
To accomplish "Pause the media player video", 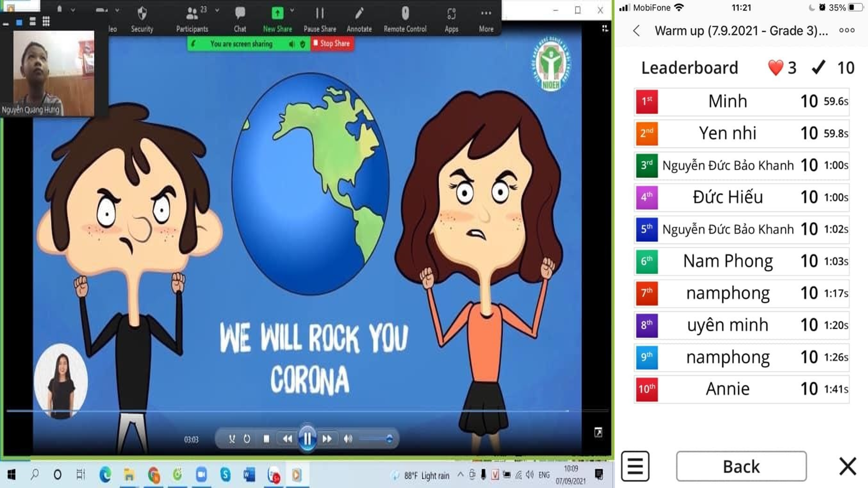I will (307, 439).
